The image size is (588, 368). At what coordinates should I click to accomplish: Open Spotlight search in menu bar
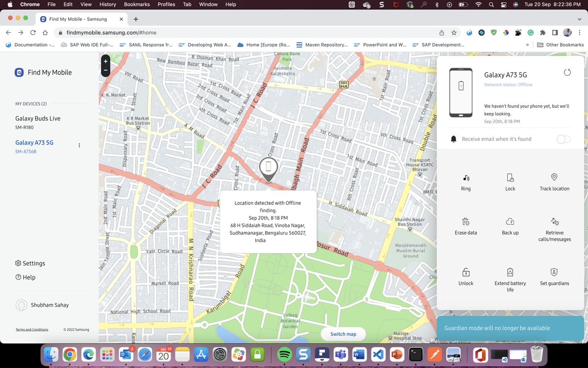click(491, 4)
